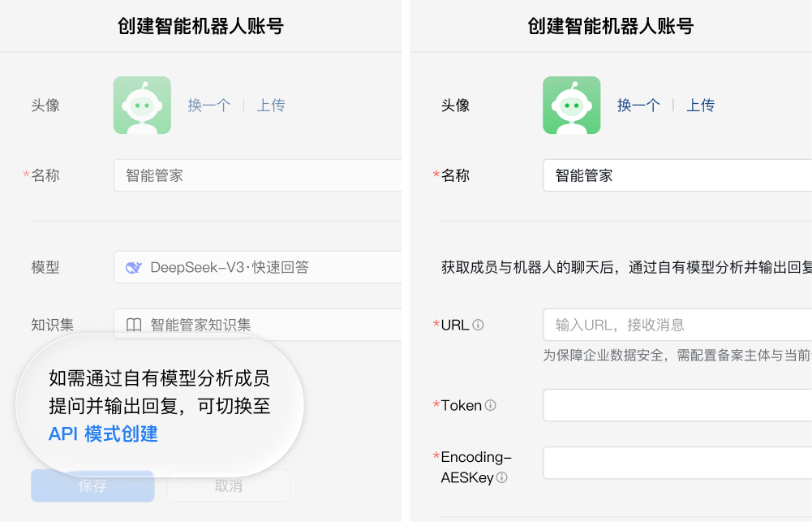The height and width of the screenshot is (522, 812).
Task: Click 上传 link in left panel
Action: click(271, 106)
